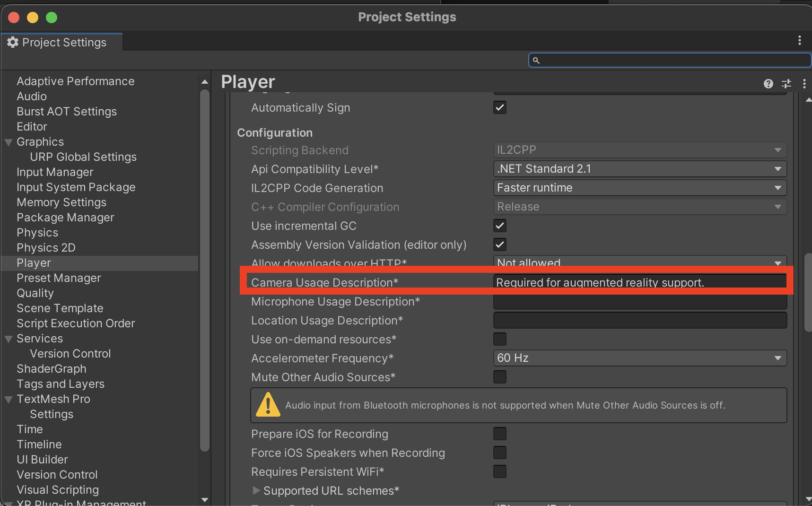
Task: Select Package Manager settings
Action: pos(65,218)
